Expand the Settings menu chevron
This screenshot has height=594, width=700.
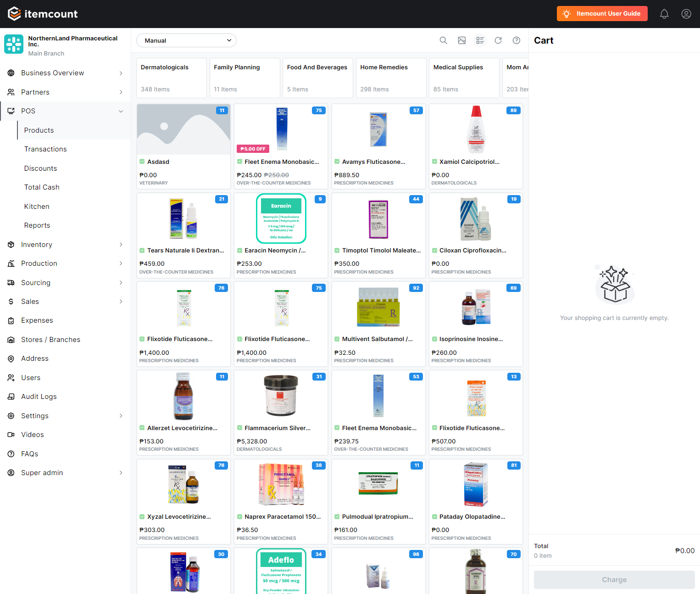click(x=121, y=416)
